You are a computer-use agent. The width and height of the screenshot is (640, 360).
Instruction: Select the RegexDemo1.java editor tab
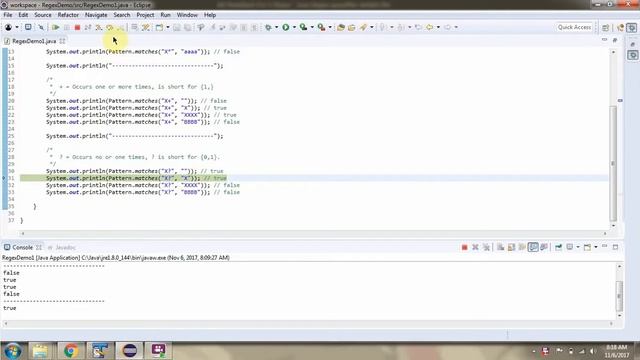(34, 41)
